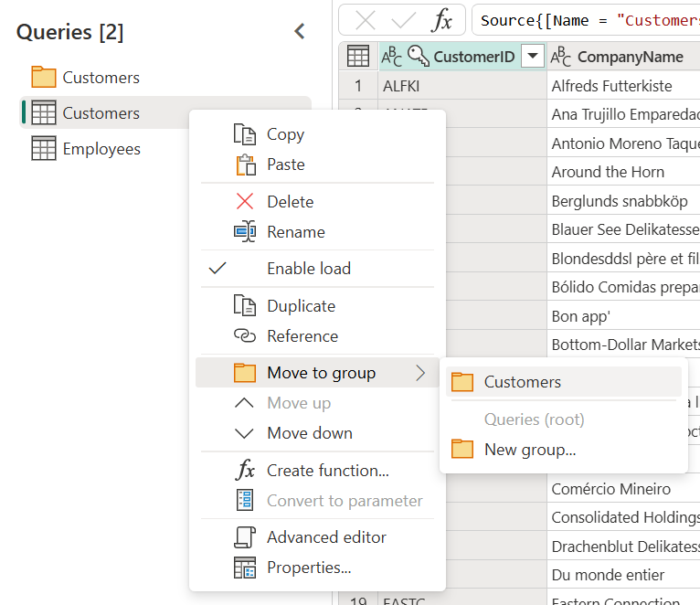Toggle the Enable load option

pyautogui.click(x=317, y=269)
